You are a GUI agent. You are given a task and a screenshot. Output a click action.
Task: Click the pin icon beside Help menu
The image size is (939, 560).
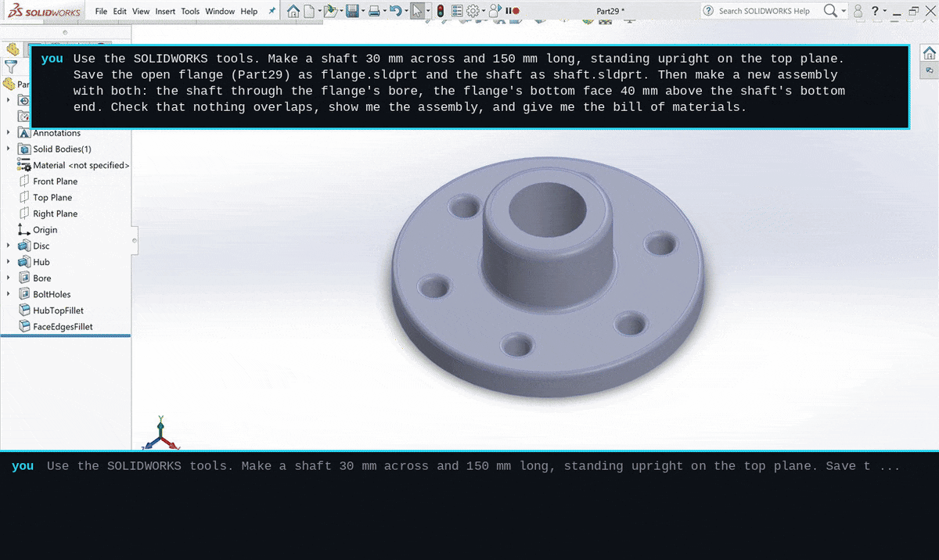click(272, 11)
